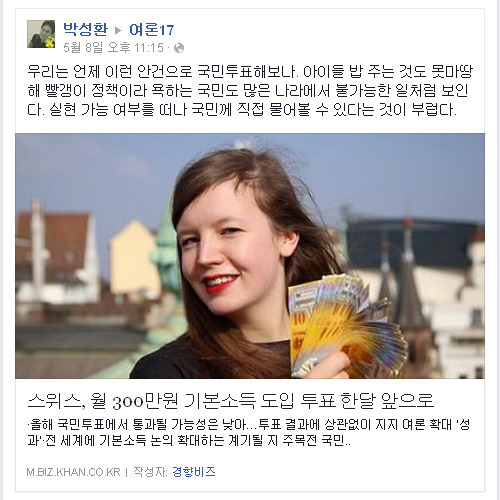The image size is (500, 500).
Task: Click the fanned banknotes in the photo
Action: pos(347,325)
